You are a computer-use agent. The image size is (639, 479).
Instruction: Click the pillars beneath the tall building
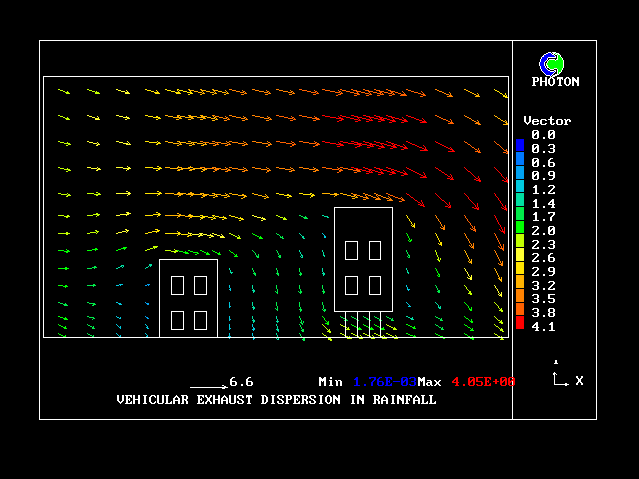[362, 324]
